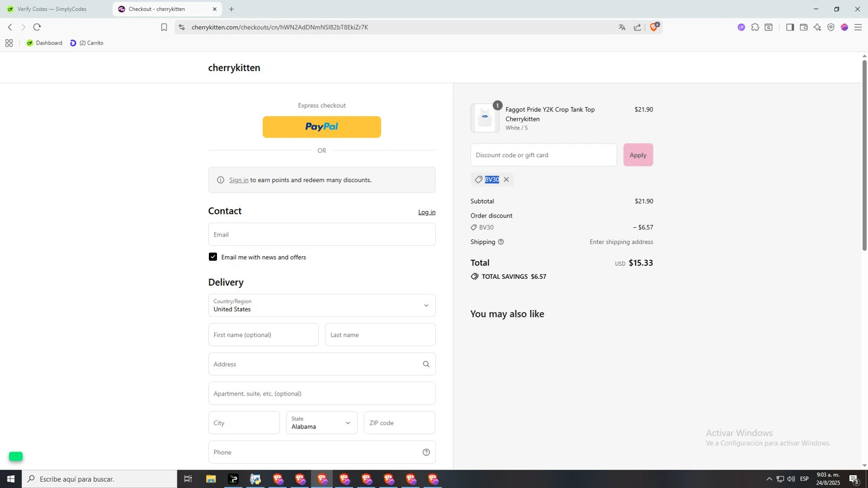Remove the BV30 discount code
The height and width of the screenshot is (488, 868).
pos(506,180)
